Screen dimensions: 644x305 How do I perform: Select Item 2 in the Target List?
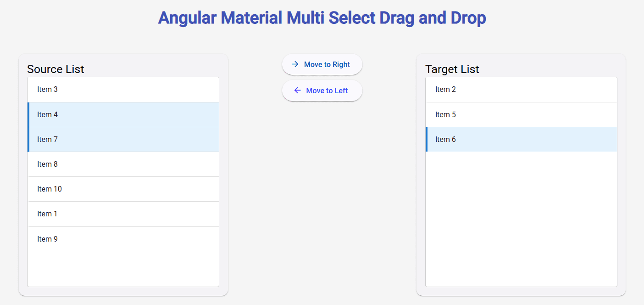521,89
